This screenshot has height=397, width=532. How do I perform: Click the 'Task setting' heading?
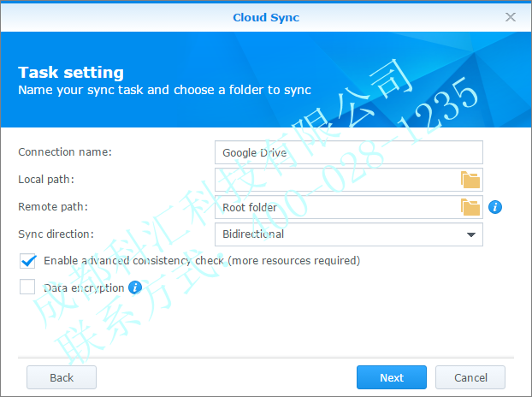click(71, 73)
